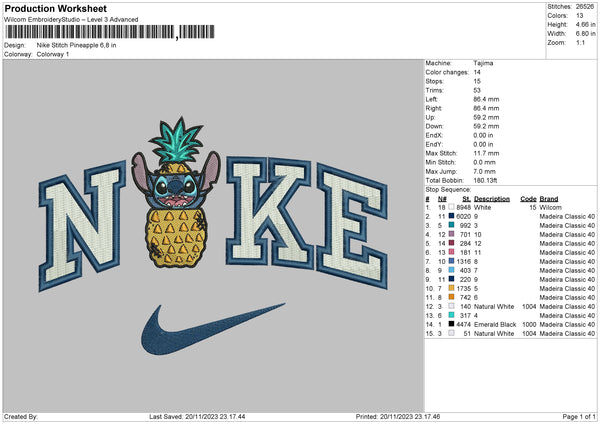
Task: Click the Max Stitch value 11.7 mm
Action: 486,153
